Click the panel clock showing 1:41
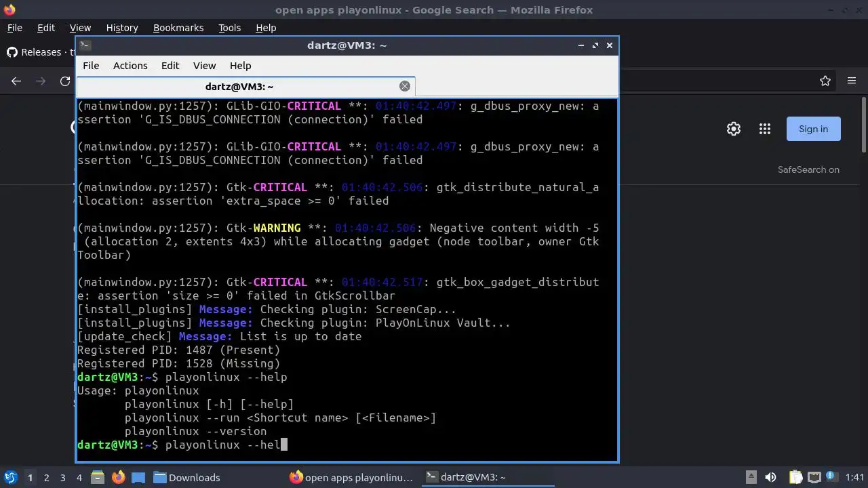Viewport: 868px width, 488px height. click(x=854, y=478)
